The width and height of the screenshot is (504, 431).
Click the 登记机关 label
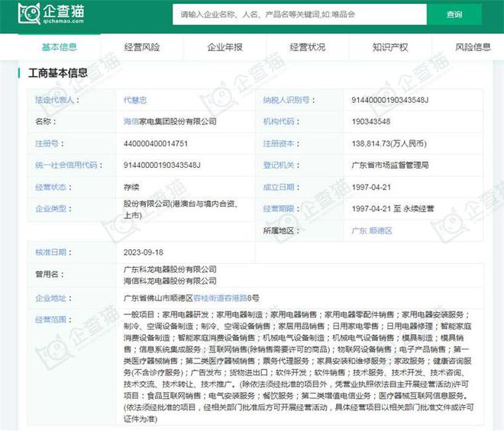(x=281, y=165)
